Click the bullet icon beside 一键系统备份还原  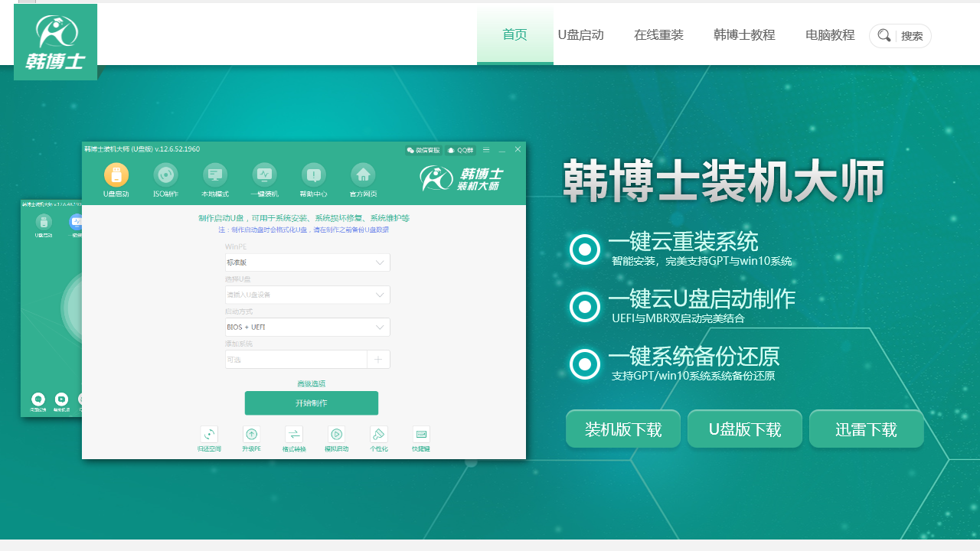pos(585,364)
